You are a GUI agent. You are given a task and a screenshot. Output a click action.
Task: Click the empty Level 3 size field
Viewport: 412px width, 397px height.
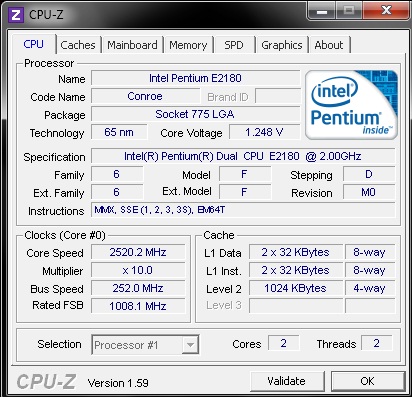tap(296, 306)
